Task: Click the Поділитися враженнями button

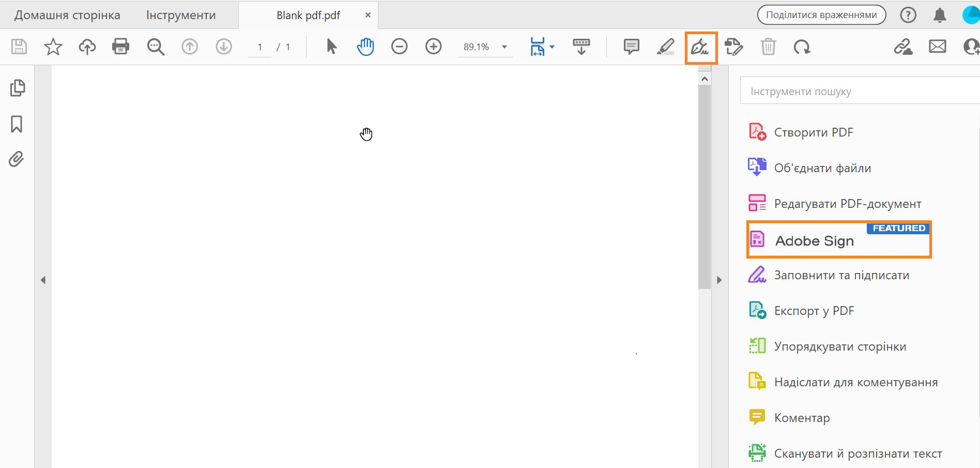Action: tap(821, 15)
